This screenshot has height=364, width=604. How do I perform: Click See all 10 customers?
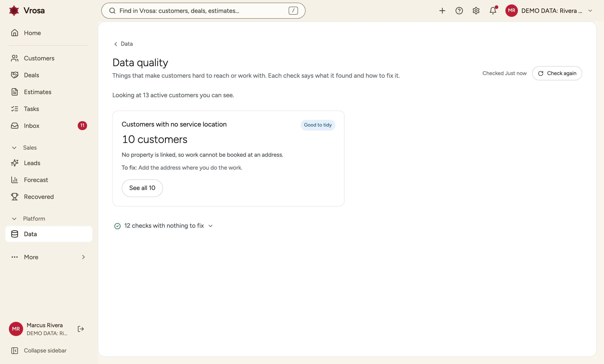142,188
